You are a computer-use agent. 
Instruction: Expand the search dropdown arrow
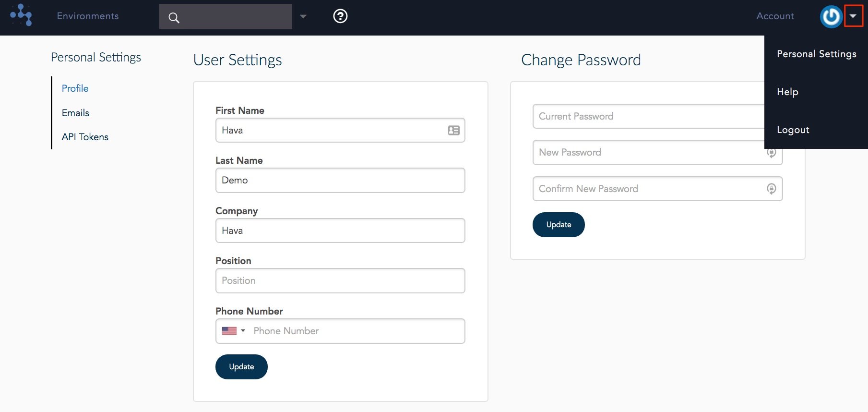303,16
